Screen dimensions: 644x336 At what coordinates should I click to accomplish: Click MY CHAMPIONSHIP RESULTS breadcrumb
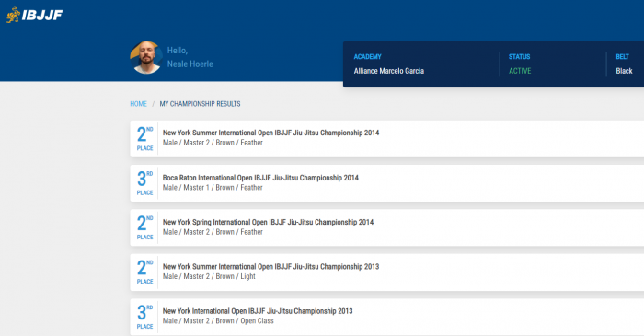200,104
